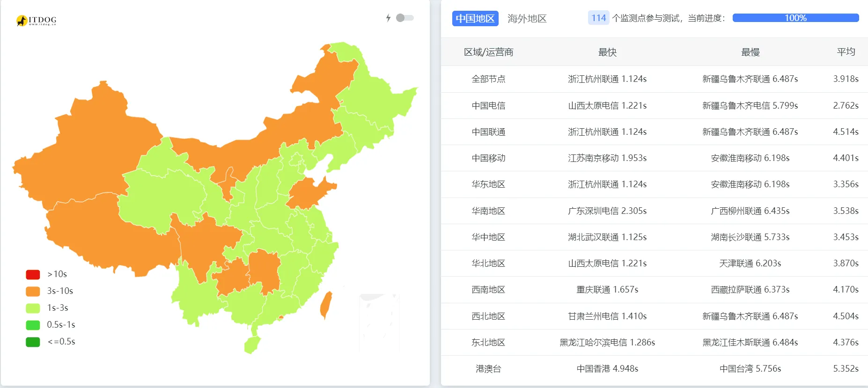
Task: Click 黑龙江佳木斯联通 6.484s cell
Action: pos(750,342)
